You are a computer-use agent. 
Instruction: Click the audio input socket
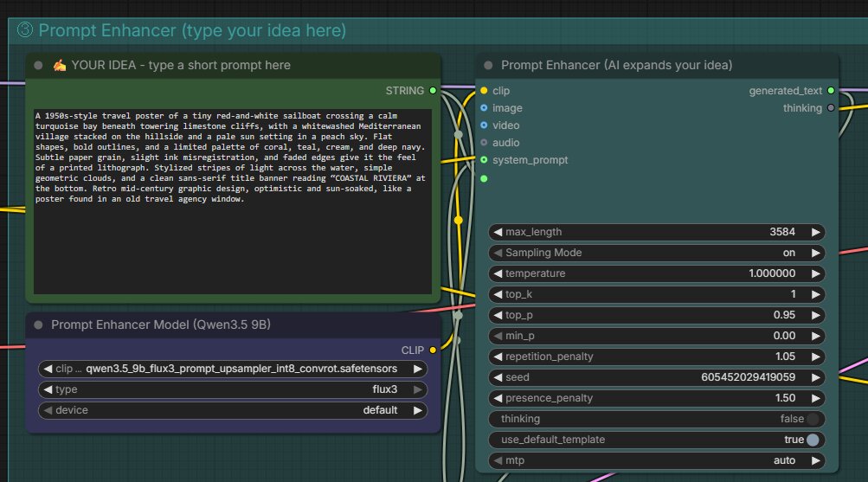click(x=484, y=143)
